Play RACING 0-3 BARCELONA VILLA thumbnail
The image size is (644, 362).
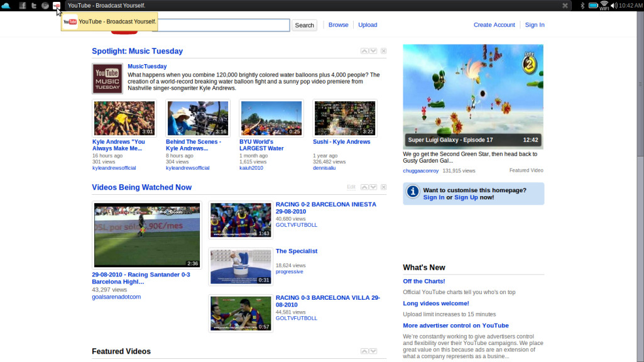(241, 314)
